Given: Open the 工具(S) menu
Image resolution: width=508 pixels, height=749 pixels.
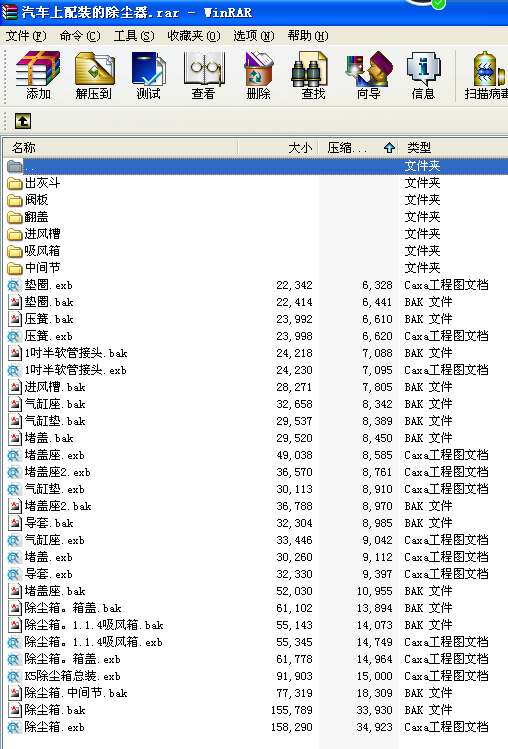Looking at the screenshot, I should [x=134, y=36].
